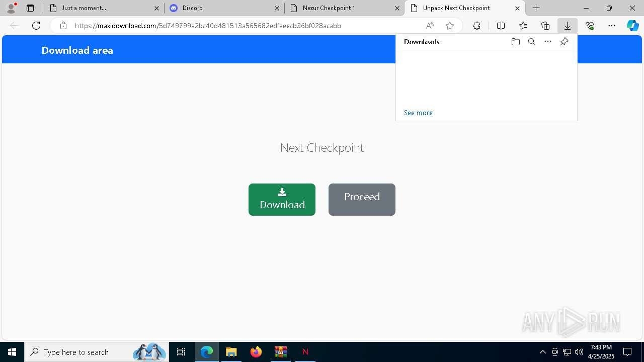
Task: Pin the Downloads panel
Action: 564,42
